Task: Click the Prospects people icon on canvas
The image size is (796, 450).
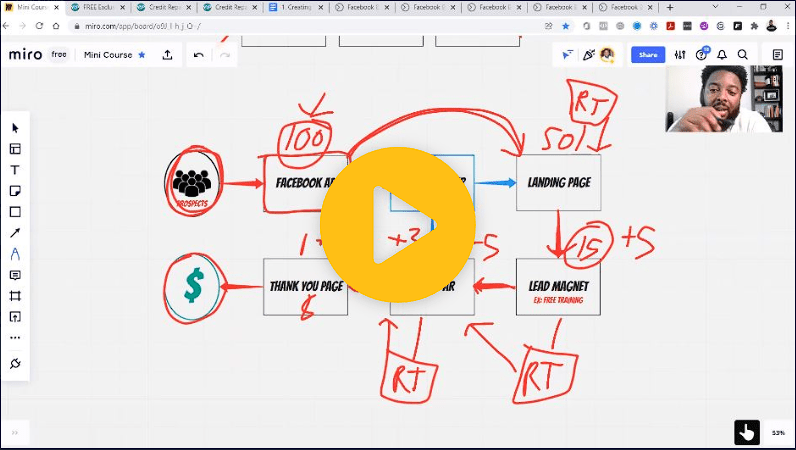Action: [192, 182]
